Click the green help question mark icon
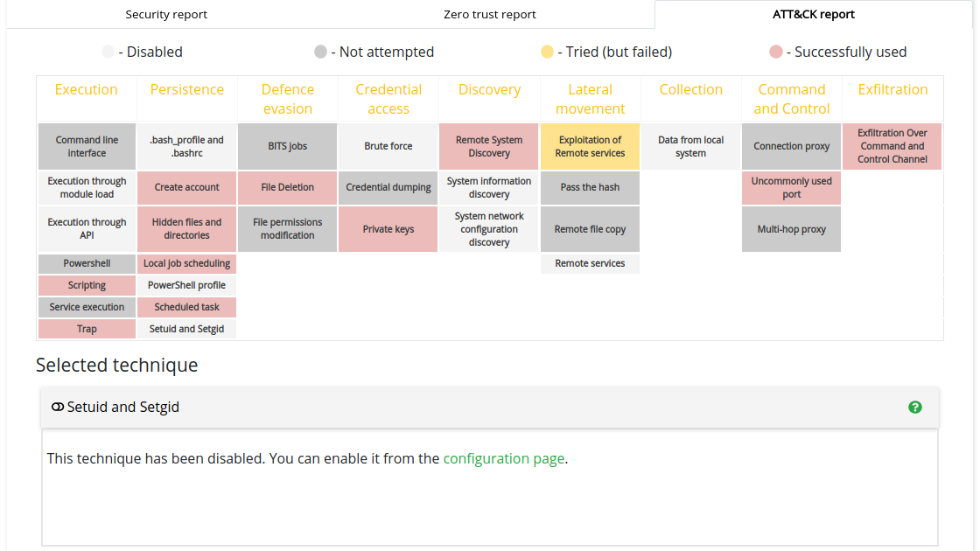Viewport: 980px width, 551px height. tap(915, 407)
